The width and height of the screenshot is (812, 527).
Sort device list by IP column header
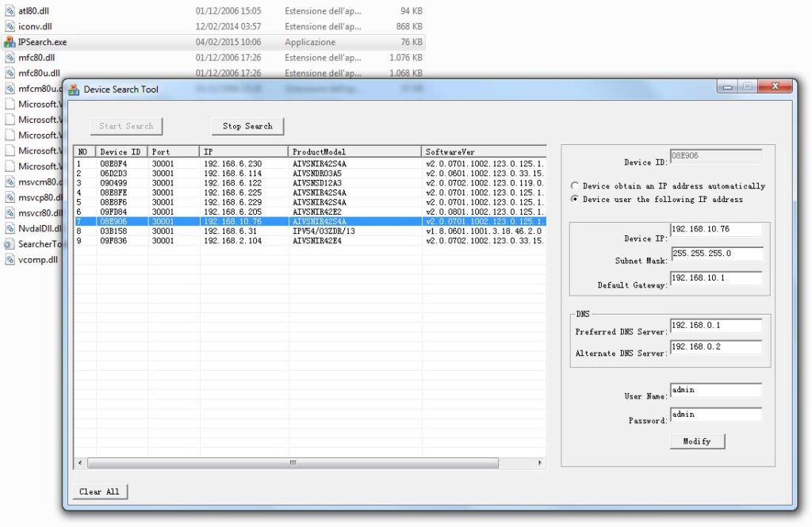[x=243, y=151]
